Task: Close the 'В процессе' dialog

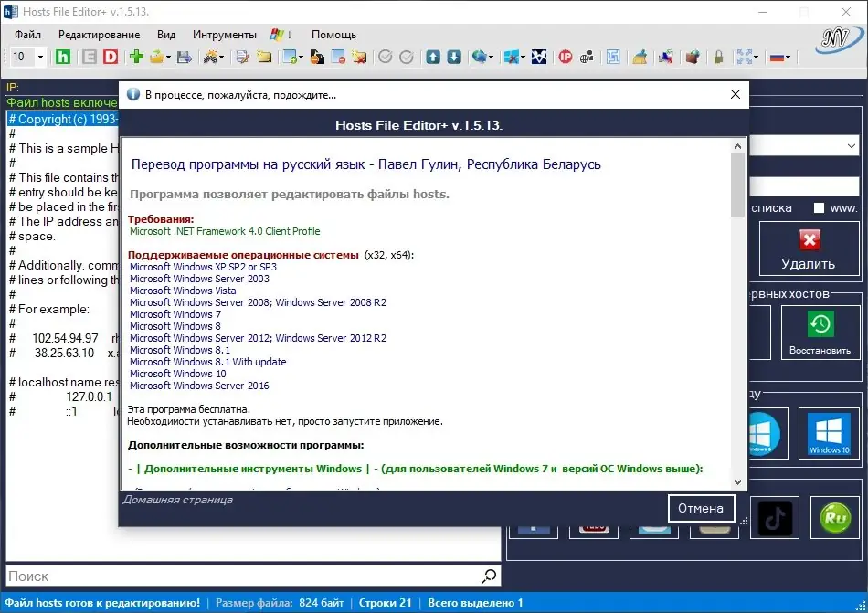Action: (x=736, y=94)
